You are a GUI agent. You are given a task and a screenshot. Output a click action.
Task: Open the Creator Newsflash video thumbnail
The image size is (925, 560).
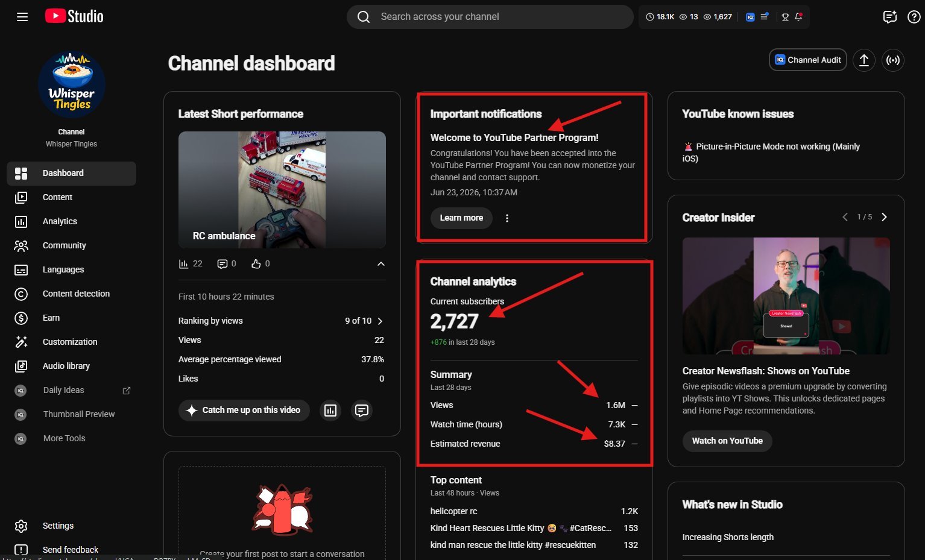[x=786, y=296]
